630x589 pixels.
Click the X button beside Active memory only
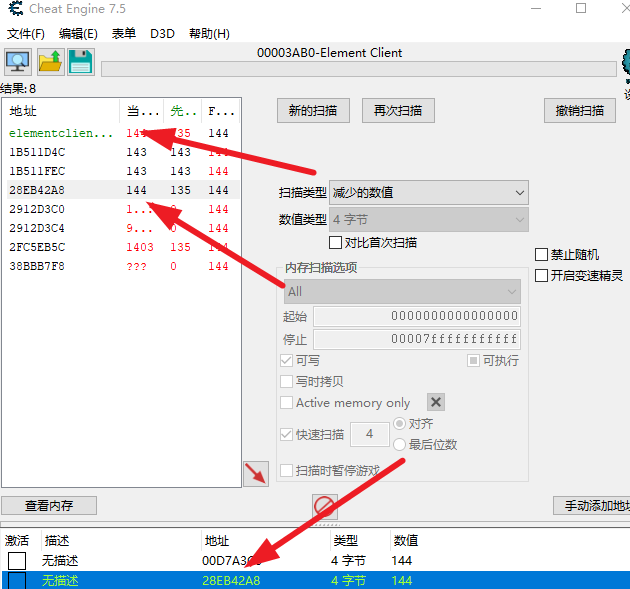pos(436,402)
